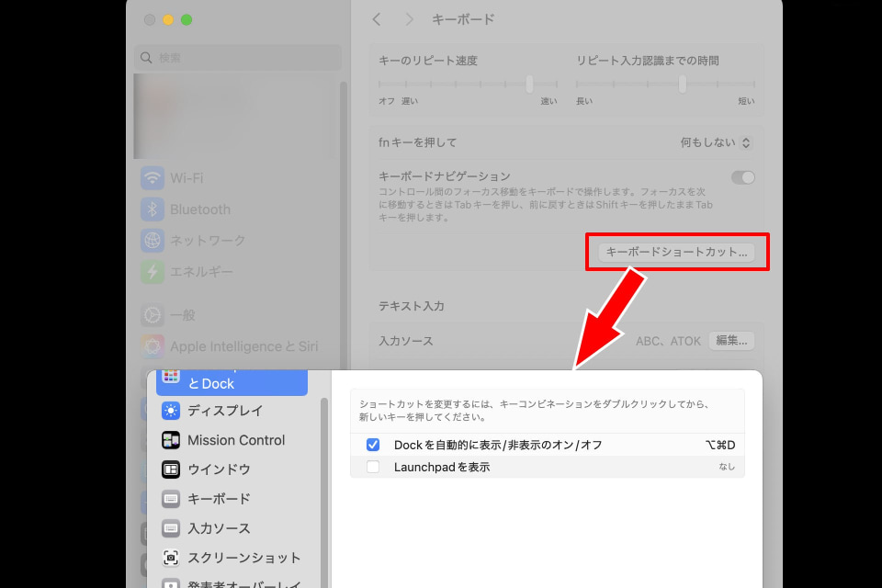Open fn キーを押して dropdown 何もしない

(x=716, y=143)
